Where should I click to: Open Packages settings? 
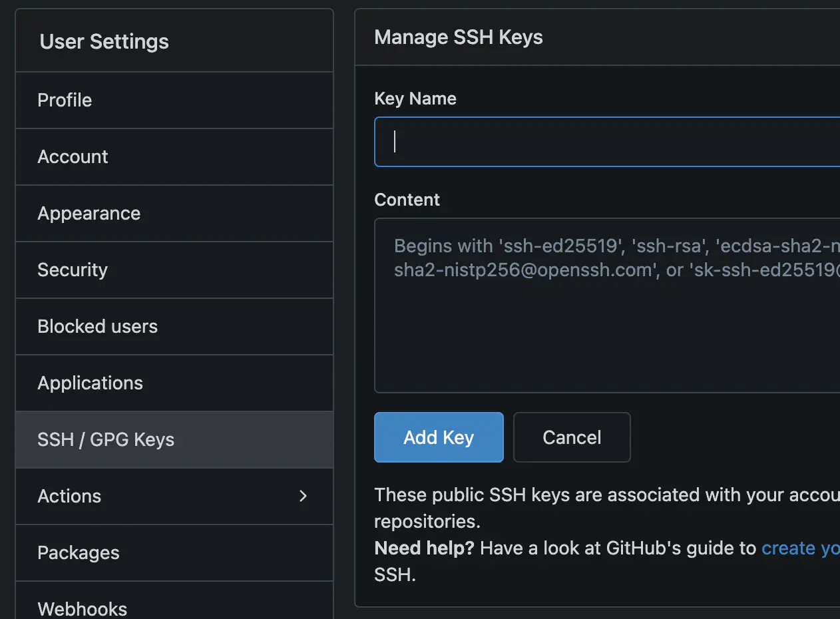(79, 552)
